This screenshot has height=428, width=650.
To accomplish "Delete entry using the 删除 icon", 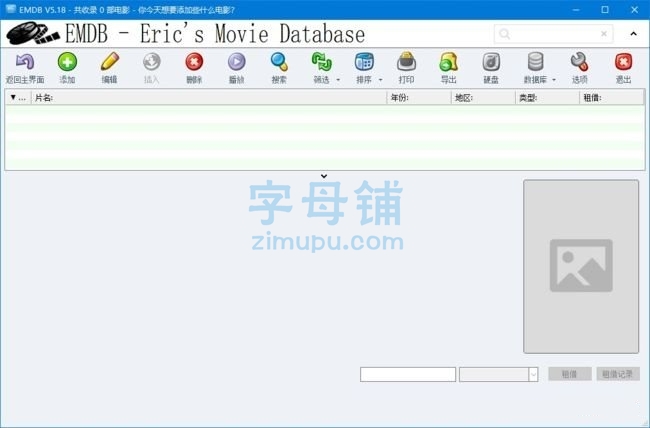I will 194,62.
